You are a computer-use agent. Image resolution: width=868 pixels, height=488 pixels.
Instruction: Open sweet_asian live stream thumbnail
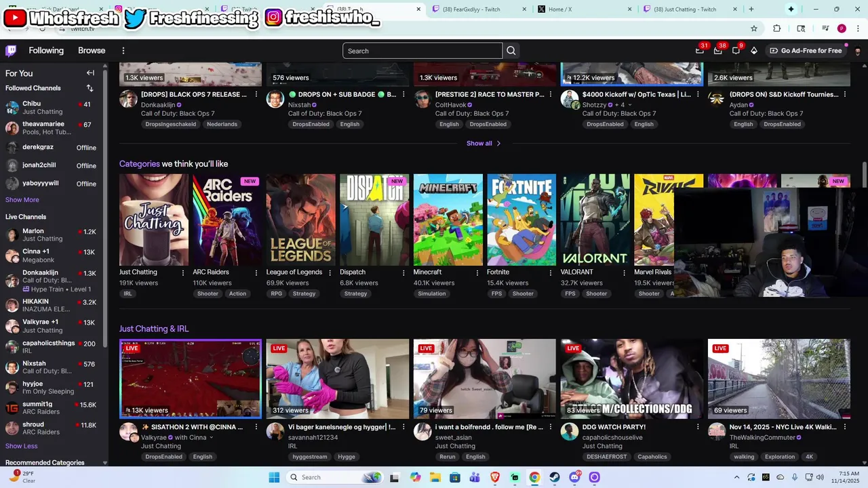tap(485, 379)
